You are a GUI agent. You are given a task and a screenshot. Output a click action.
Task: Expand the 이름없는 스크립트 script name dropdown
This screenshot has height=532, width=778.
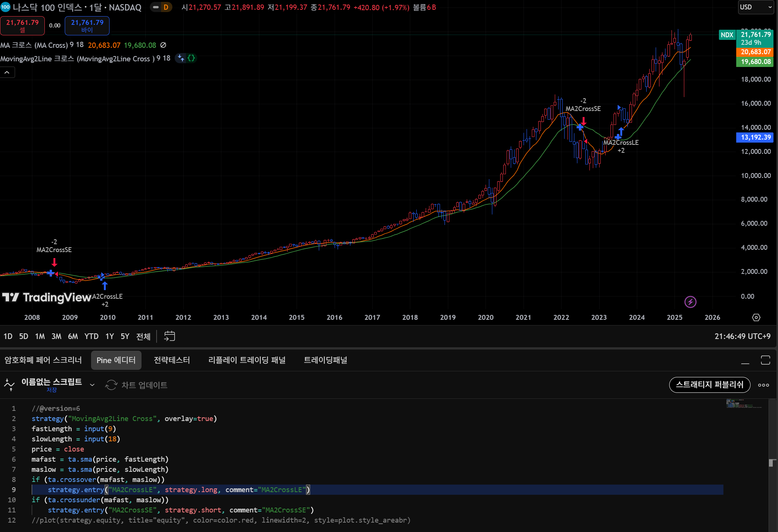[92, 385]
